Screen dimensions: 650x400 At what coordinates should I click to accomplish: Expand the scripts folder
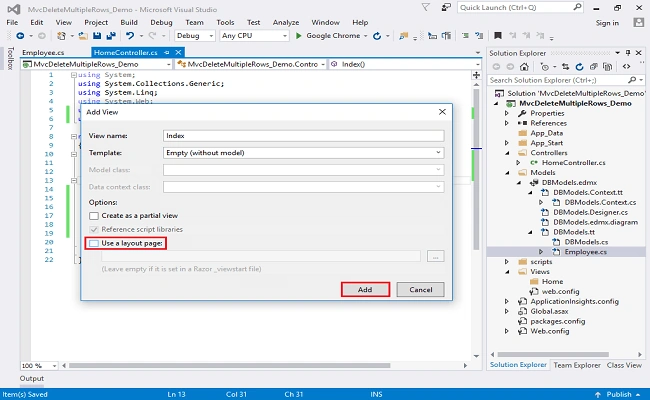tap(507, 262)
